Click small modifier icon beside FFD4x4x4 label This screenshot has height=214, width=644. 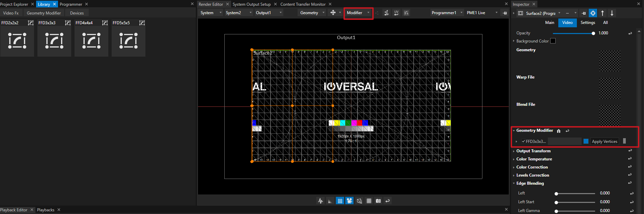105,23
